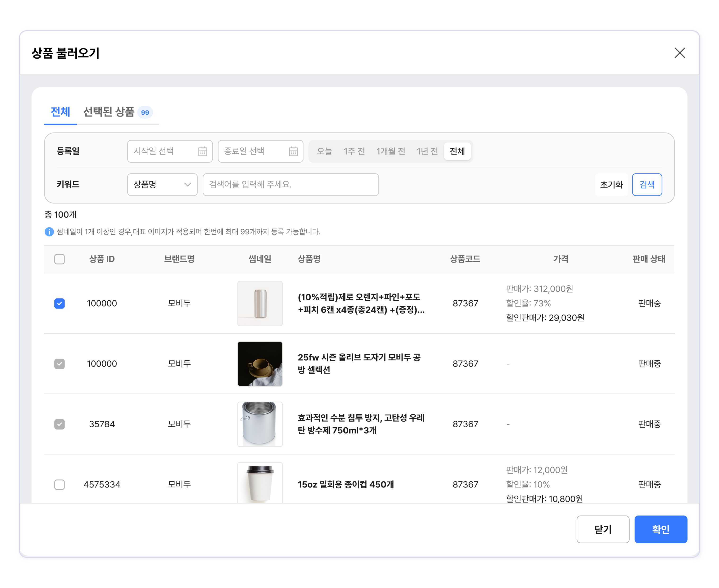The image size is (719, 588).
Task: Click the blue info icon
Action: pyautogui.click(x=49, y=232)
